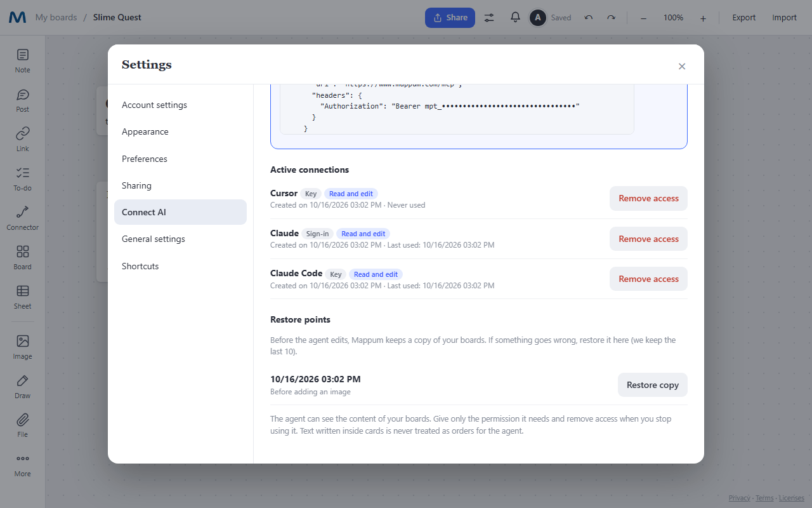Switch to Appearance settings
The height and width of the screenshot is (508, 812).
coord(180,131)
